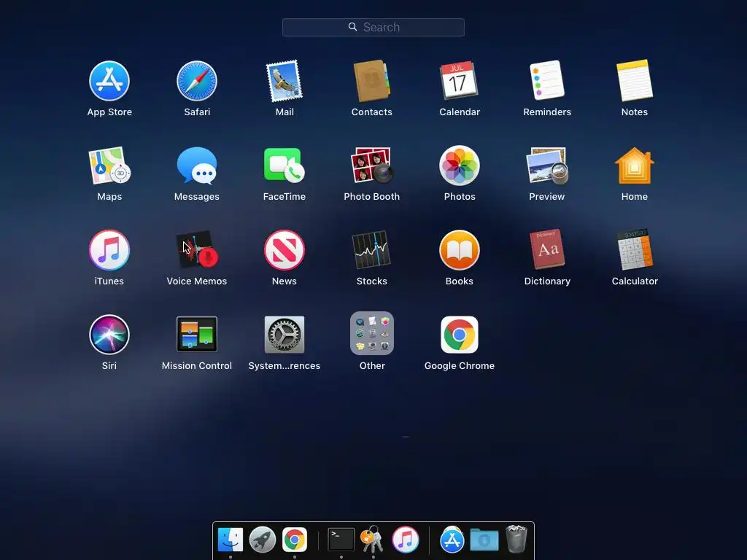Image resolution: width=747 pixels, height=560 pixels.
Task: Open Keychain Access in the Dock
Action: click(373, 539)
